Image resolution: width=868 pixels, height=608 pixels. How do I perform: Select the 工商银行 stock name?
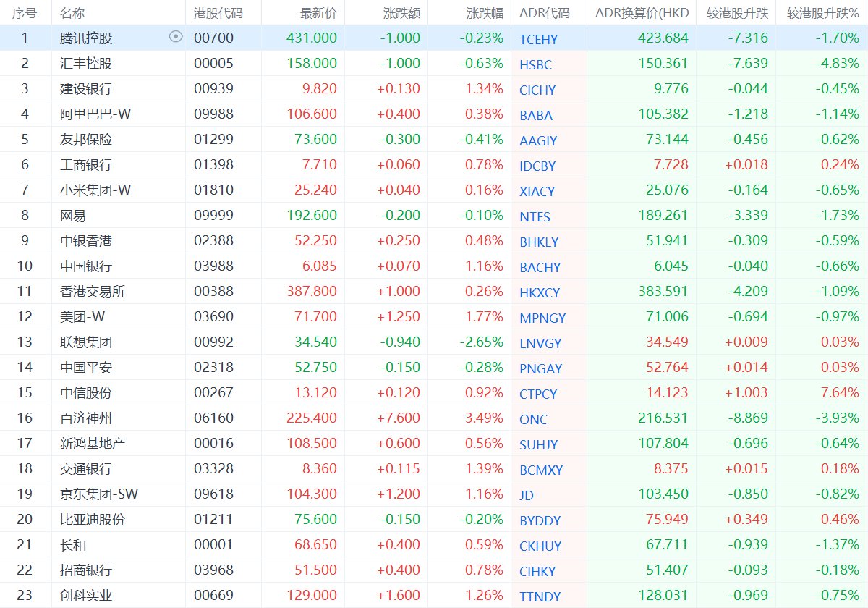pos(86,164)
